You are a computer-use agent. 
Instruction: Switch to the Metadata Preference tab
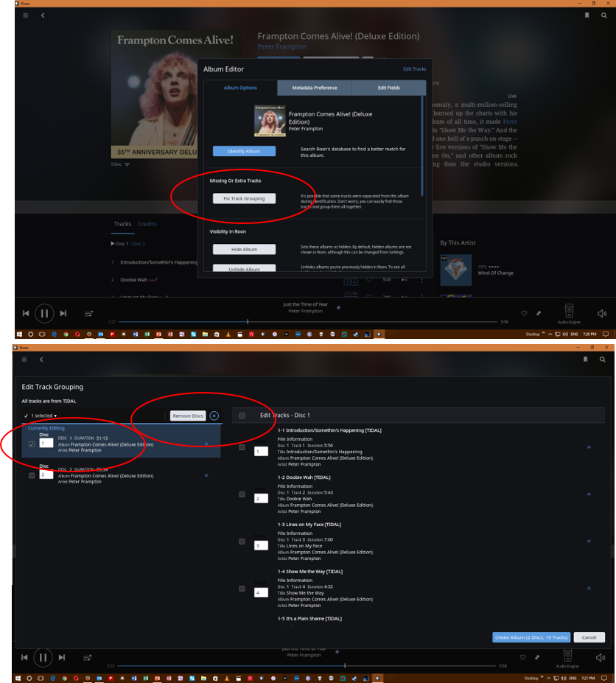click(315, 88)
